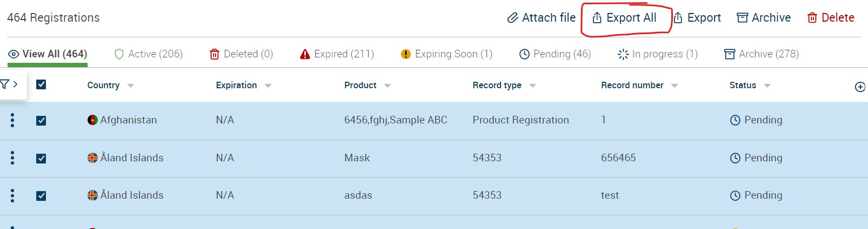Open Product column dropdown arrow
Viewport: 868px width, 229px height.
coord(387,86)
